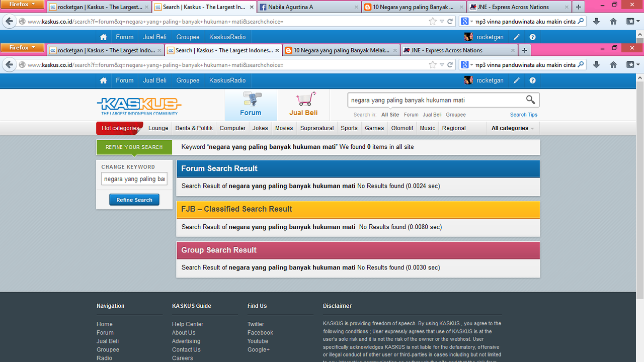Open Otomotif category
644x362 pixels.
coord(402,128)
